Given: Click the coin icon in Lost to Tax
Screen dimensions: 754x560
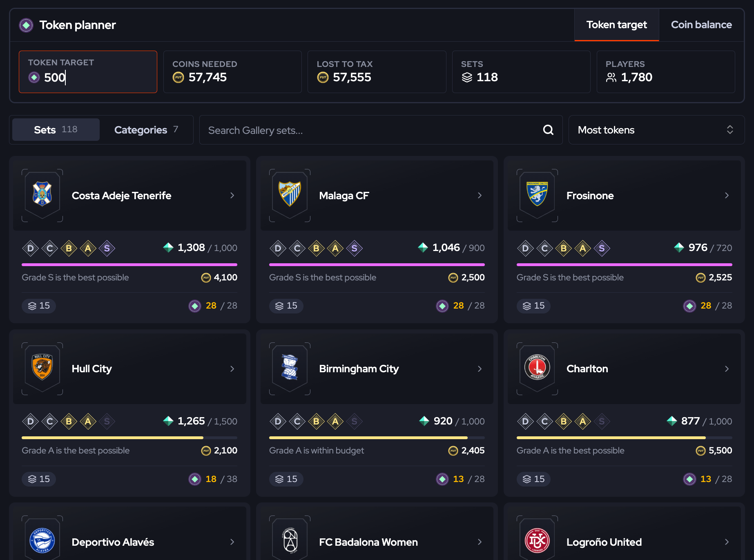Looking at the screenshot, I should click(x=323, y=77).
